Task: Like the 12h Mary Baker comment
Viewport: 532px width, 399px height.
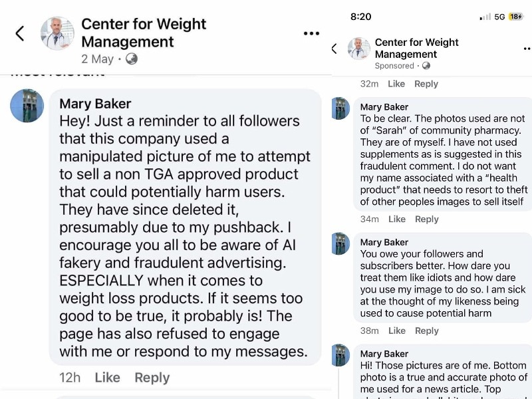Action: pyautogui.click(x=107, y=378)
